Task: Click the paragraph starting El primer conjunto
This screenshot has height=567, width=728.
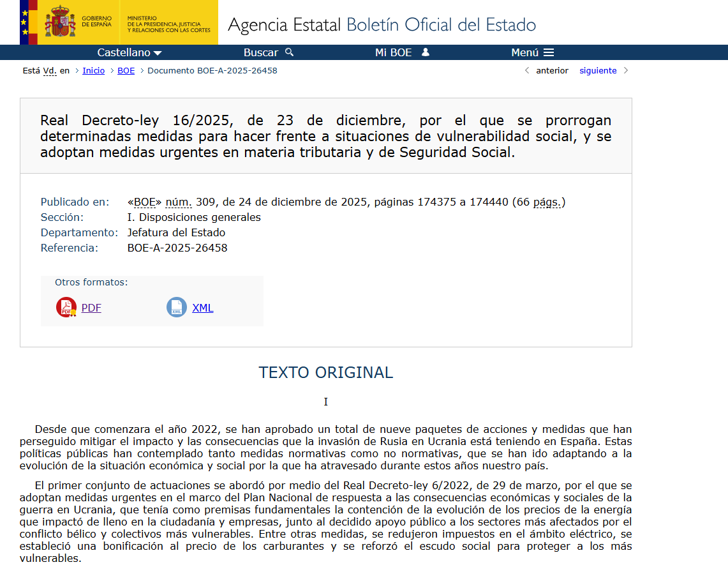Action: [x=325, y=522]
